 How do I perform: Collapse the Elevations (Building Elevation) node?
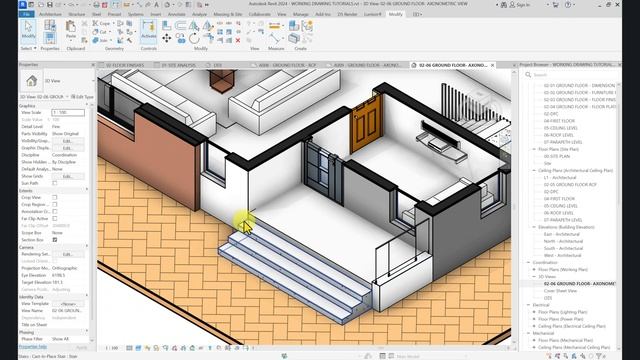click(534, 227)
